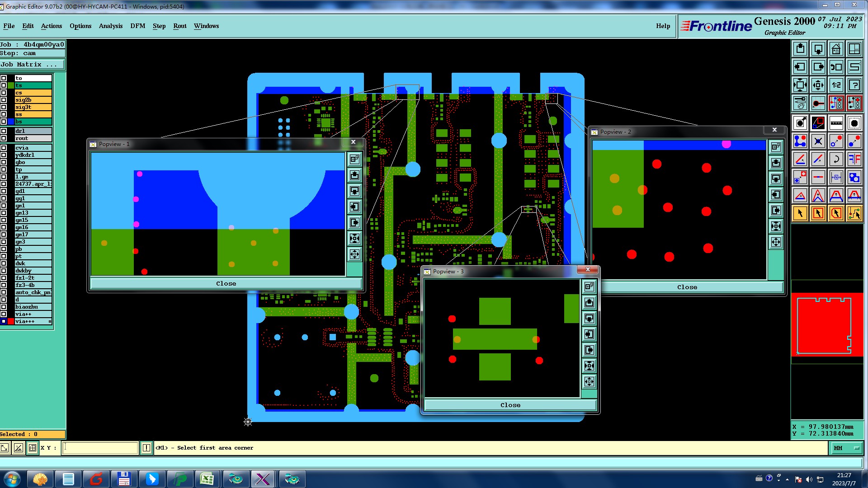Viewport: 868px width, 488px height.
Task: Select the mirror features tool (F|F icon)
Action: tap(854, 159)
